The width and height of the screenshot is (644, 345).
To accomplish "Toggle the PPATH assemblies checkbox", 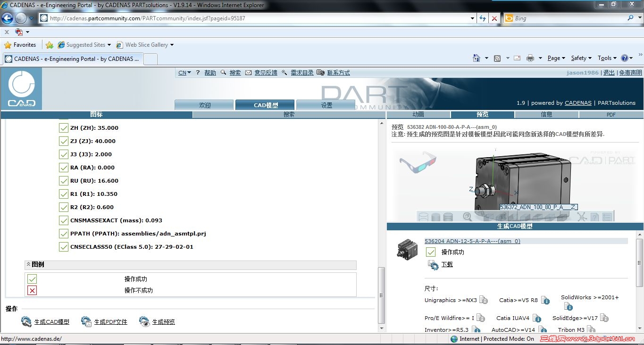I will (63, 234).
